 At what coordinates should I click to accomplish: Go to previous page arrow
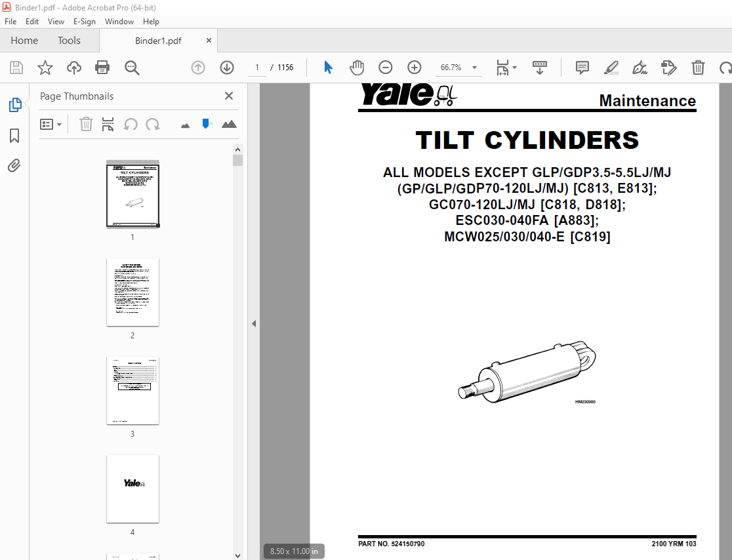pyautogui.click(x=198, y=68)
